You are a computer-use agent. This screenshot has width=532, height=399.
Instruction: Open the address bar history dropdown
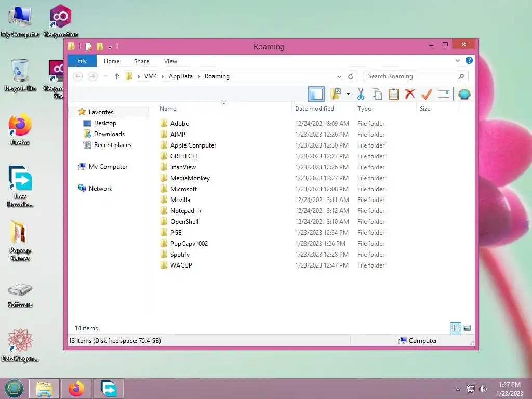pos(339,76)
